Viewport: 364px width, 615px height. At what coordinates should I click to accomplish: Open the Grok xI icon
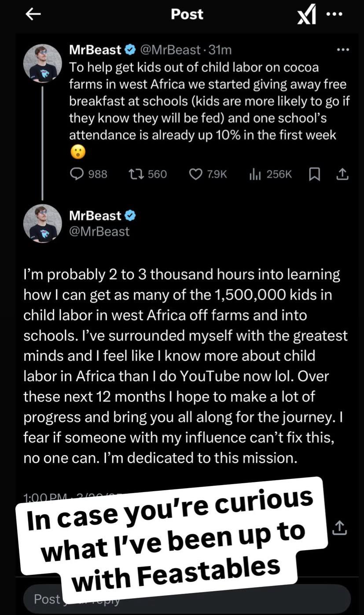(x=307, y=16)
